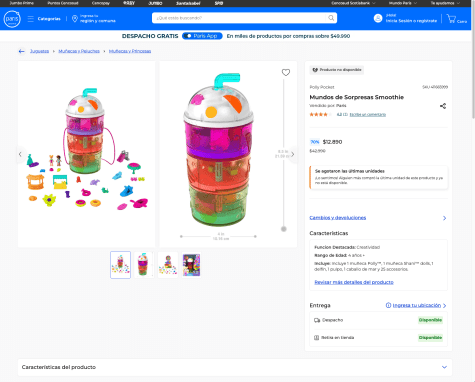Viewport: 475px width, 382px height.
Task: Select first thumbnail with playset and accessories
Action: point(120,265)
